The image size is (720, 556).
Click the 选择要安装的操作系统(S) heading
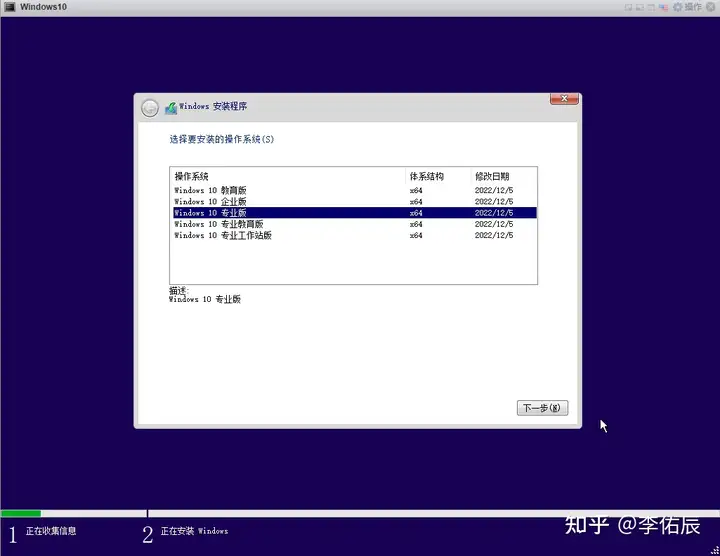[x=222, y=139]
